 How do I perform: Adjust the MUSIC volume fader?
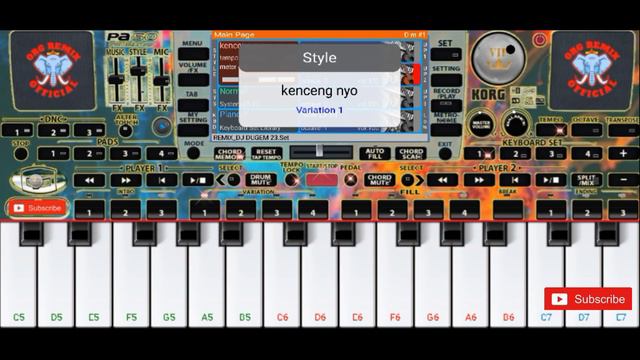(x=116, y=79)
